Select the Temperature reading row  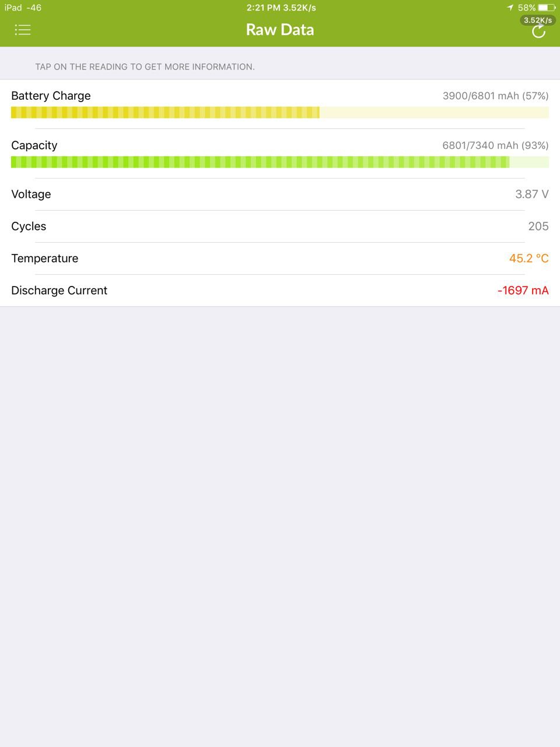coord(280,259)
